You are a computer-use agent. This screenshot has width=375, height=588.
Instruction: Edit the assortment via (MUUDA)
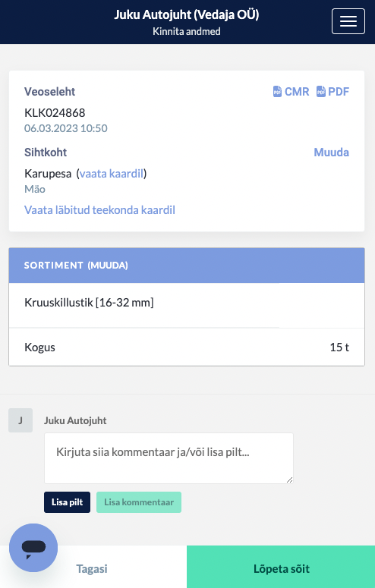point(108,265)
